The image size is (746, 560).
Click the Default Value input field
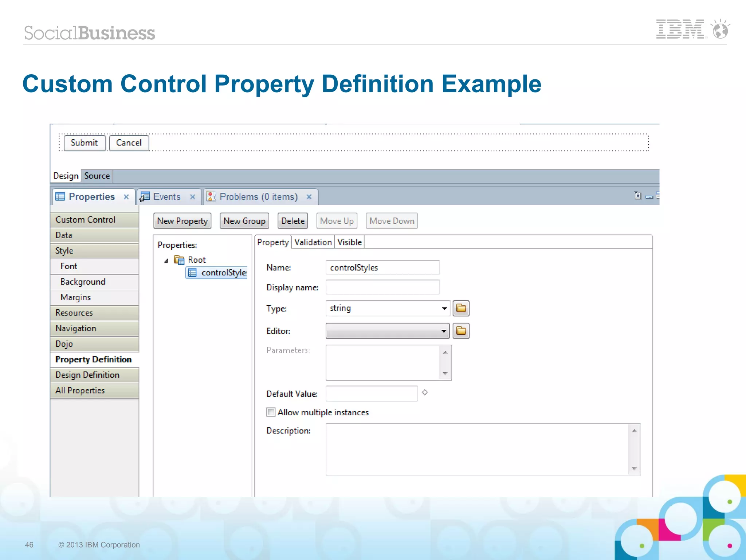pyautogui.click(x=372, y=393)
